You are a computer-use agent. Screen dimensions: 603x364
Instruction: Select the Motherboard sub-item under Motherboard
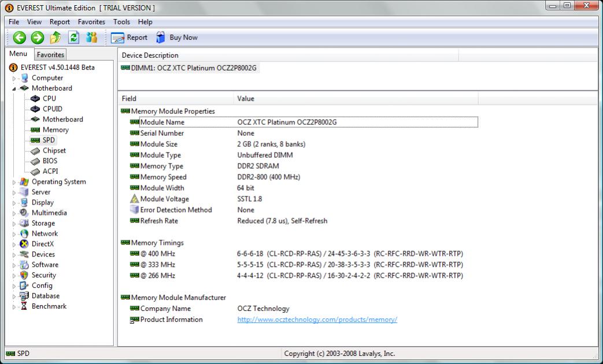tap(62, 119)
